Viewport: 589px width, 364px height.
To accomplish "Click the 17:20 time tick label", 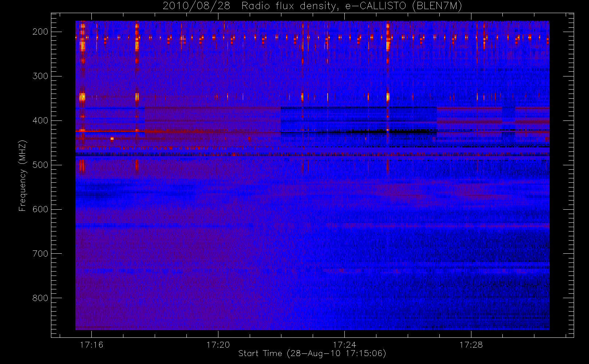I will 218,345.
